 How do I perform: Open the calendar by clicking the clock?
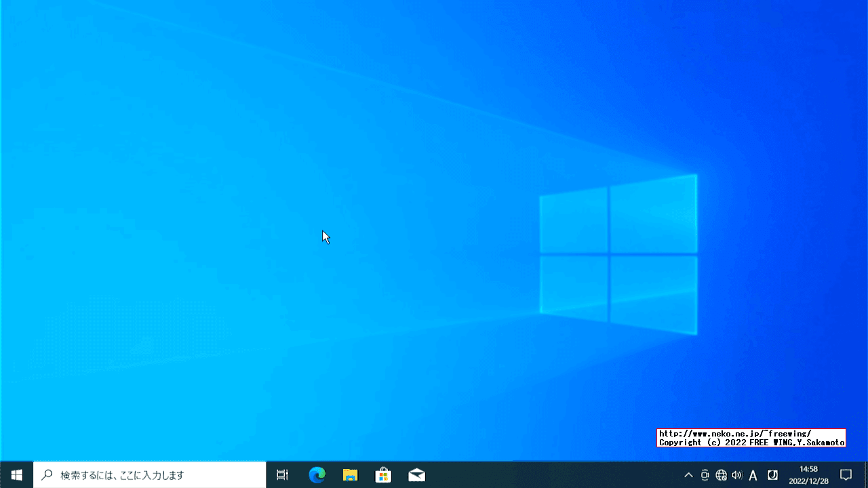810,469
